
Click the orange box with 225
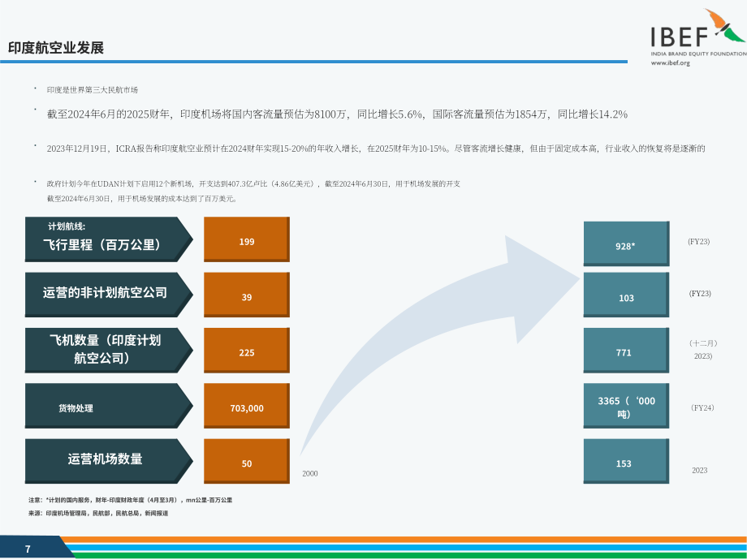coord(247,350)
